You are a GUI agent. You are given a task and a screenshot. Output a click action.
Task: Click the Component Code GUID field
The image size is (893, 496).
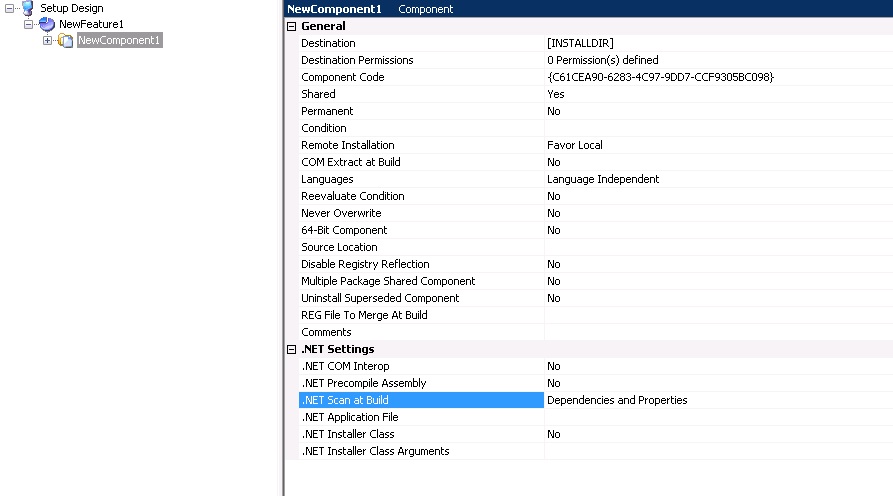click(x=660, y=77)
